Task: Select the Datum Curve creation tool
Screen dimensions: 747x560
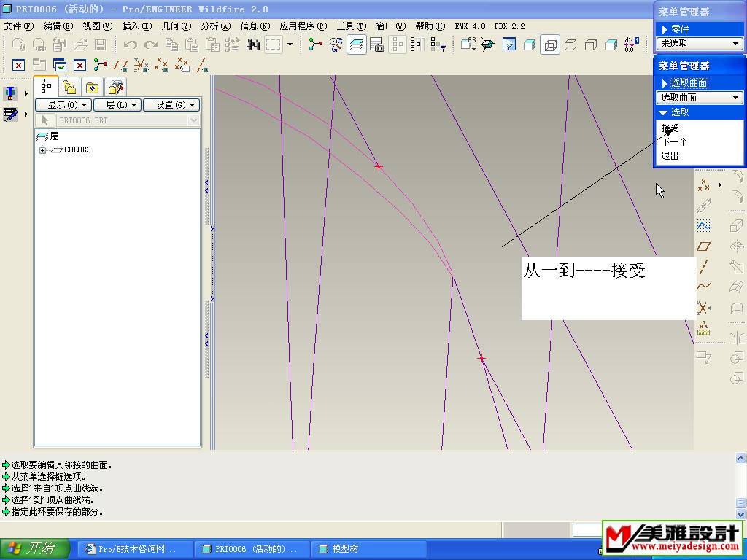Action: [704, 287]
